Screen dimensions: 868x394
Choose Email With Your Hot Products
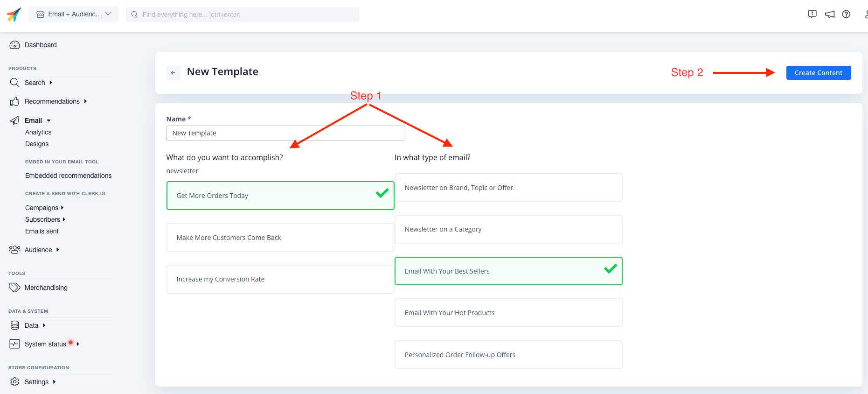tap(508, 313)
